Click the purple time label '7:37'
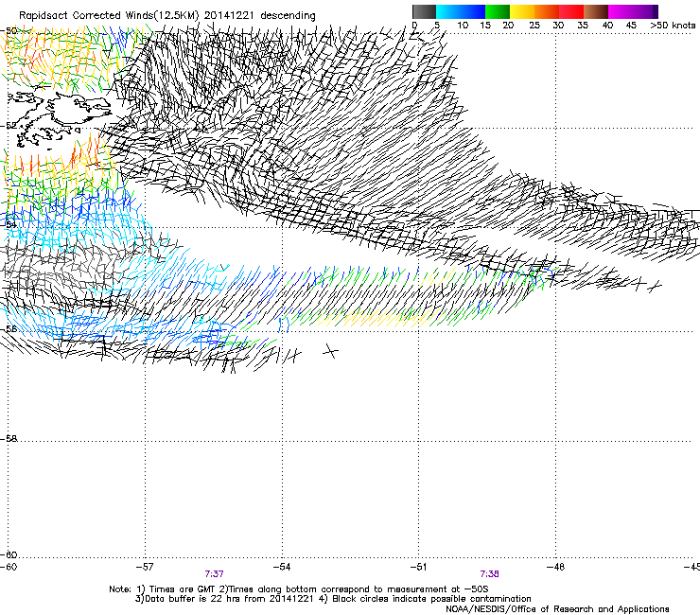The width and height of the screenshot is (700, 615). click(215, 574)
